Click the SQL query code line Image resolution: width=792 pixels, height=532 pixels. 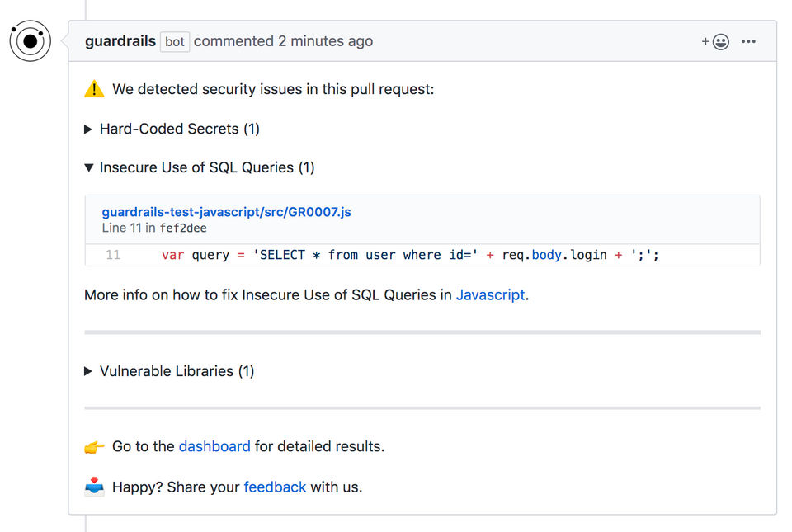(x=410, y=255)
